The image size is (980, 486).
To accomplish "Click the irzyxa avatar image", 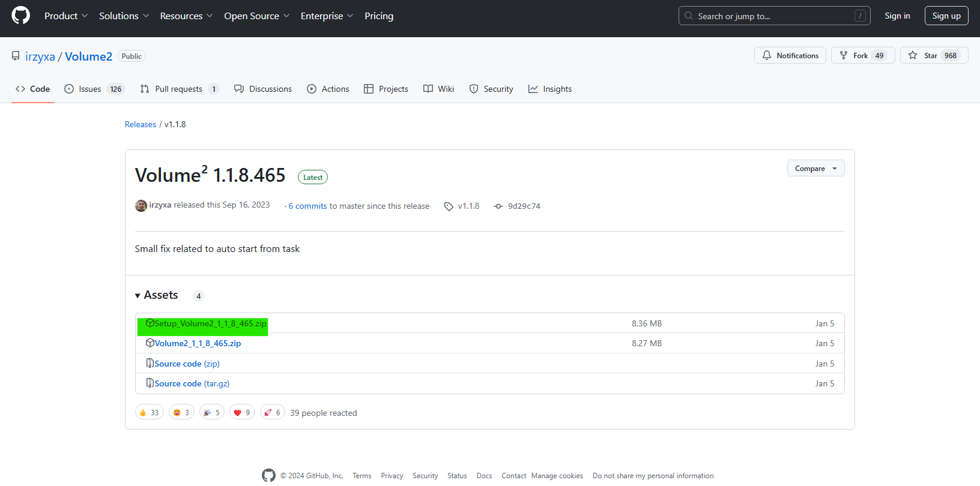I will click(141, 206).
